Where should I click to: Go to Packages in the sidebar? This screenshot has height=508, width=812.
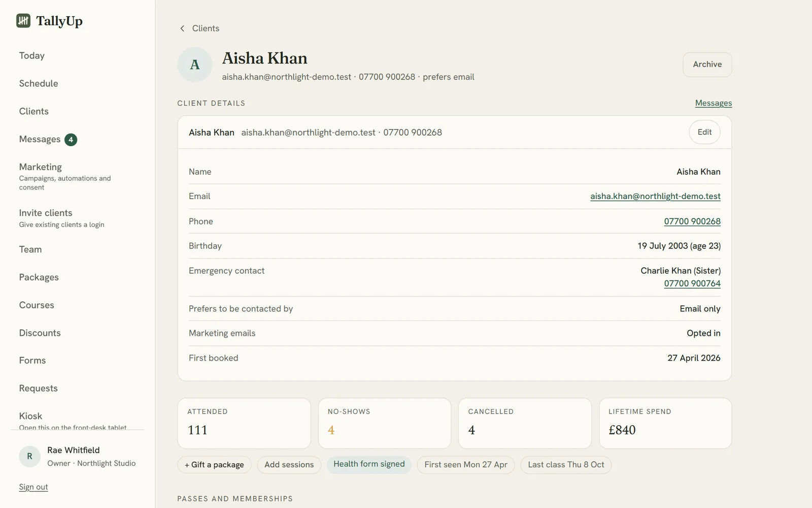pos(39,277)
